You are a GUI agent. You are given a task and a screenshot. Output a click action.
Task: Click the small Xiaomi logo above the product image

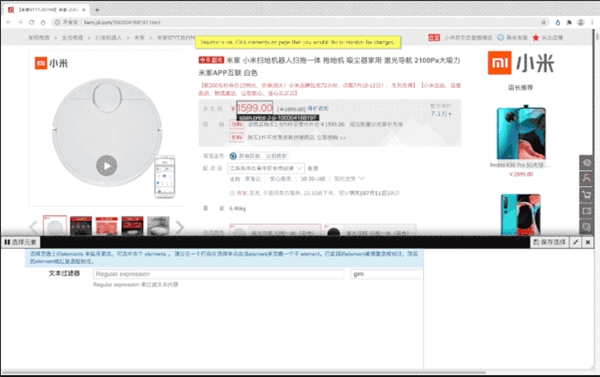51,63
